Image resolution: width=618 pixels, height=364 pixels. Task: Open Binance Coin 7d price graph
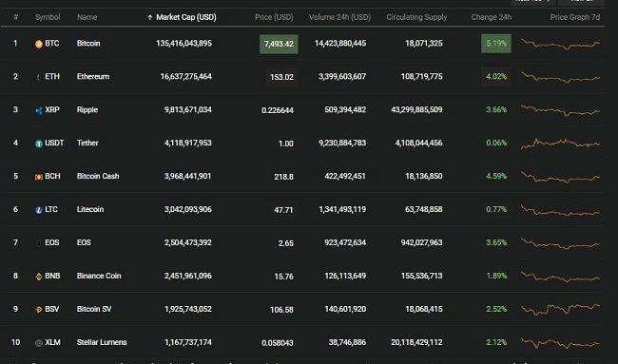560,277
